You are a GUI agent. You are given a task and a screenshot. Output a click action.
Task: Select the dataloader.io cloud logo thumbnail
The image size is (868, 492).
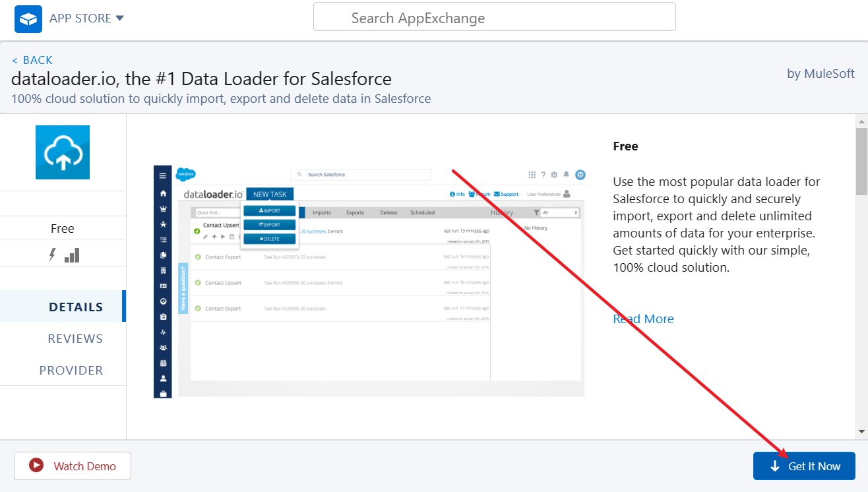[x=62, y=152]
